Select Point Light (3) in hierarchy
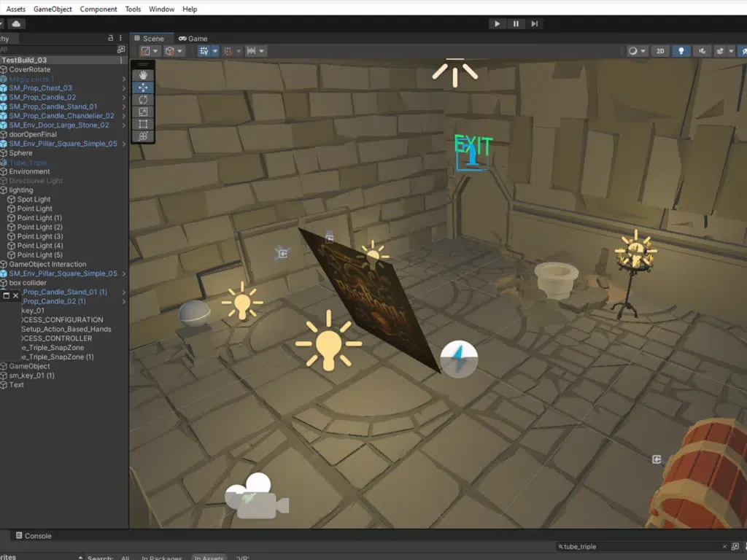This screenshot has height=560, width=747. click(39, 236)
